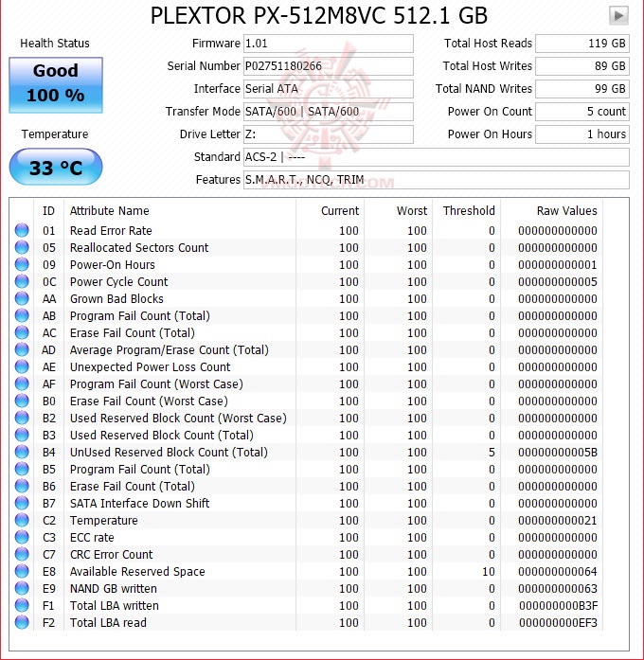Viewport: 644px width, 660px height.
Task: Click Total NAND Writes value 99 GB
Action: 582,89
